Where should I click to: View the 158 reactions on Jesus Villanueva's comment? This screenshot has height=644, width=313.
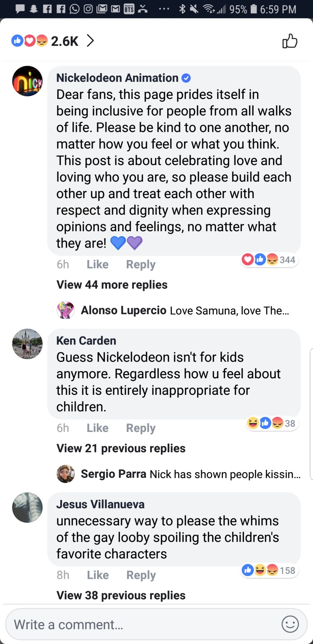pos(269,570)
